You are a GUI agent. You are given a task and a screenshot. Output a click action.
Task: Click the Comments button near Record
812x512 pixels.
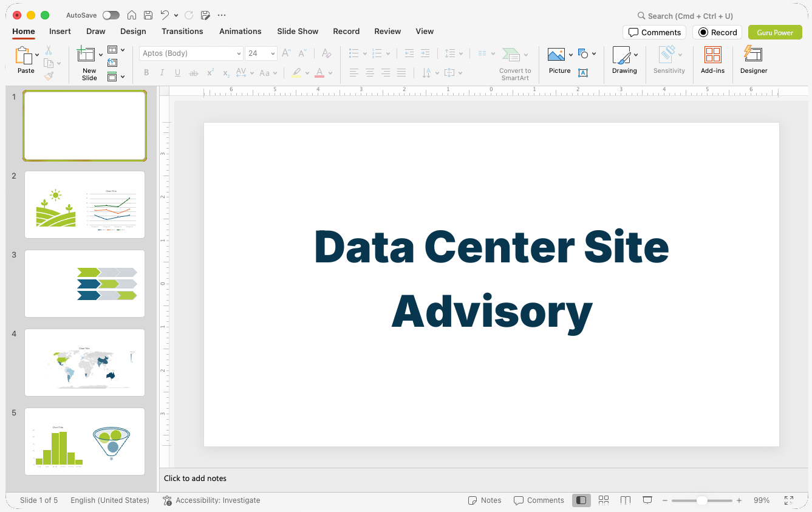pos(654,32)
